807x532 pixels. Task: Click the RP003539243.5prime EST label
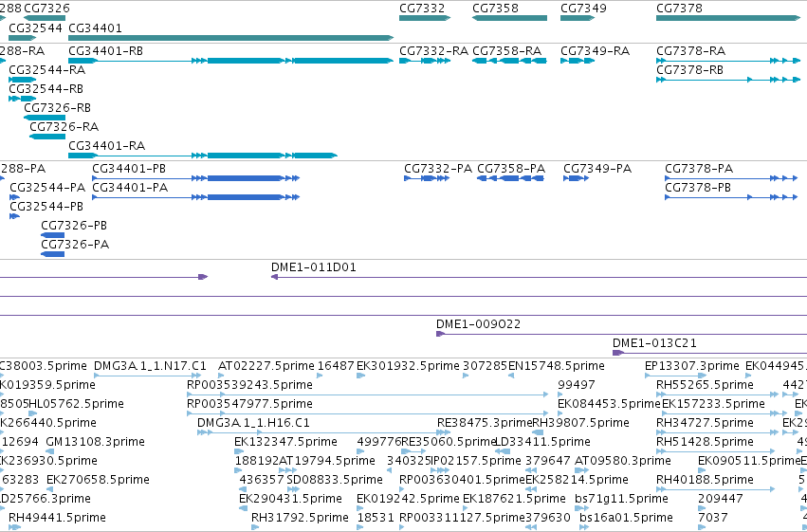point(249,385)
